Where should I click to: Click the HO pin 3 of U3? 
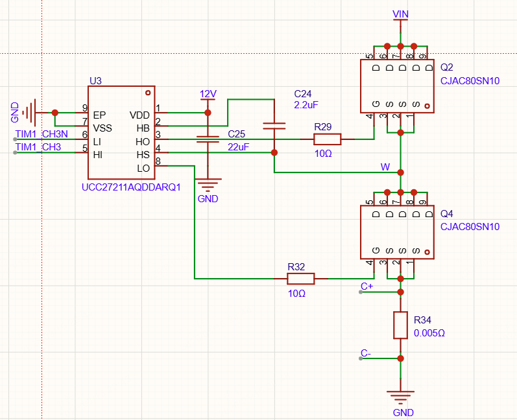click(x=162, y=139)
